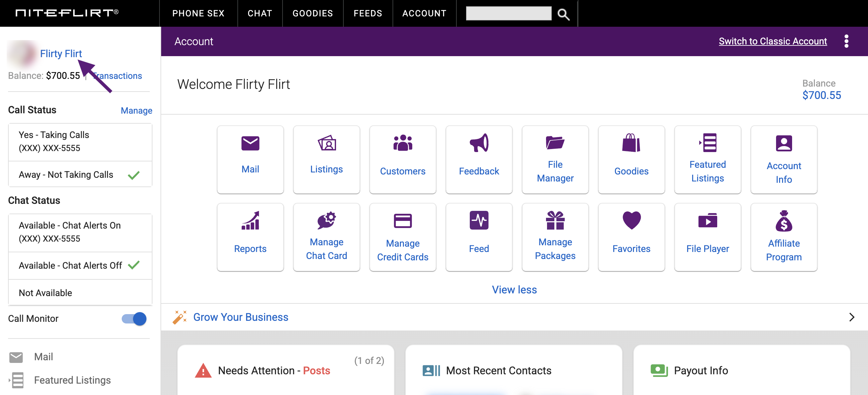Open the Customers group icon tile
Image resolution: width=868 pixels, height=395 pixels.
coord(403,160)
